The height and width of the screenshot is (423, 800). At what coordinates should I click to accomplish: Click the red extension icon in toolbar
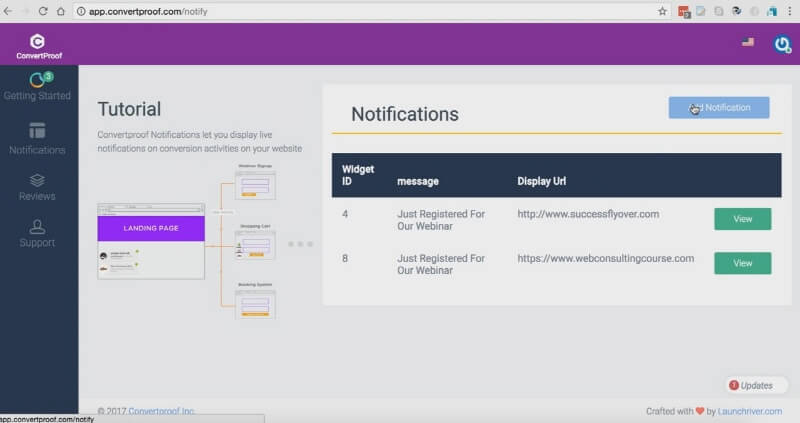(684, 11)
